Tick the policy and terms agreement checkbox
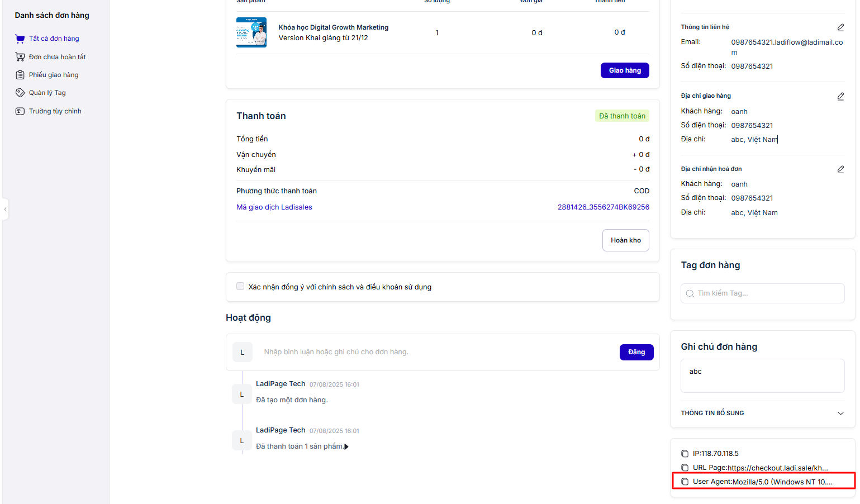Screen dimensions: 860x504 pos(240,287)
